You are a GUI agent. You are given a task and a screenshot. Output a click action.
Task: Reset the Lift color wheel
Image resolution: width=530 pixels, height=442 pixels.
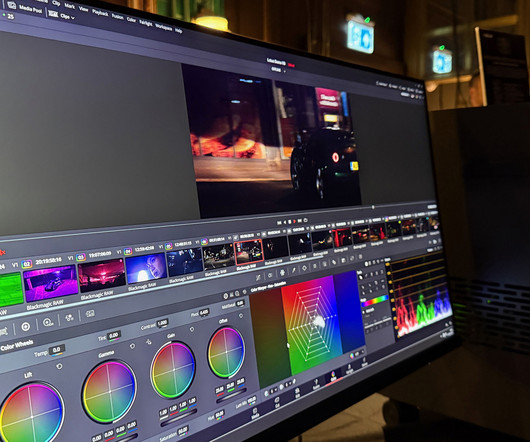[x=59, y=366]
